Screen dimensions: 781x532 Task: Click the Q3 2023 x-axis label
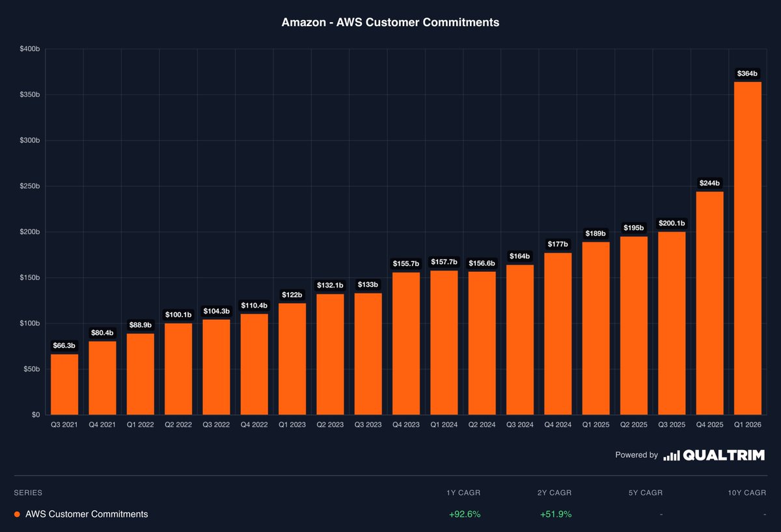pos(368,424)
